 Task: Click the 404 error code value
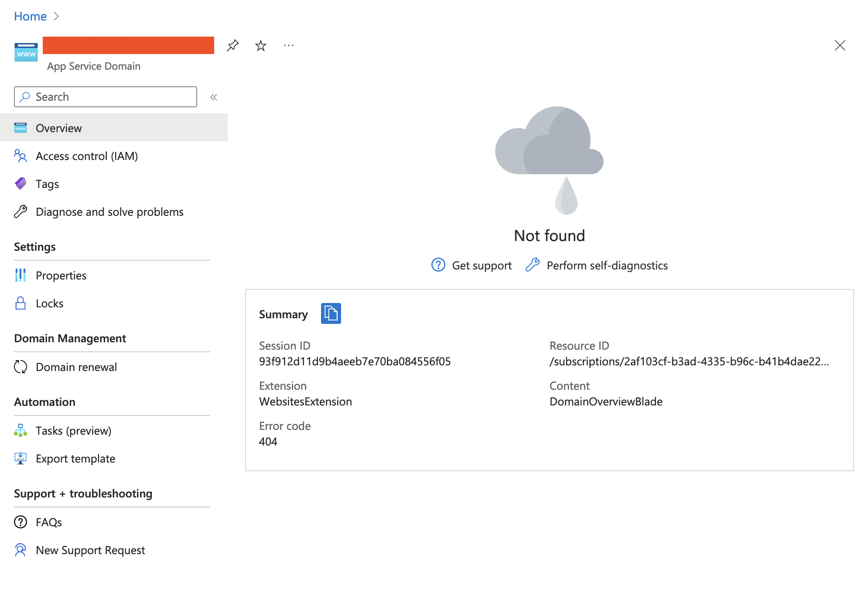pyautogui.click(x=268, y=442)
